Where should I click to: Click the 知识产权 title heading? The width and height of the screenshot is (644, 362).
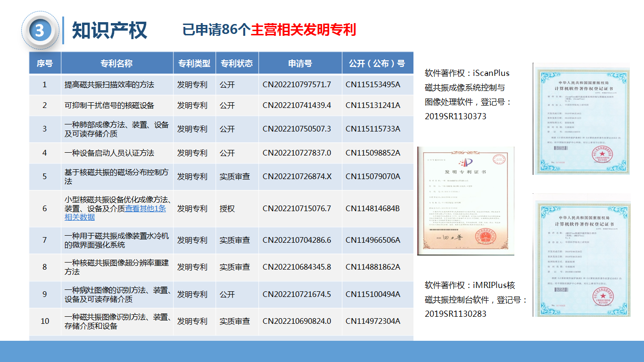coord(109,30)
